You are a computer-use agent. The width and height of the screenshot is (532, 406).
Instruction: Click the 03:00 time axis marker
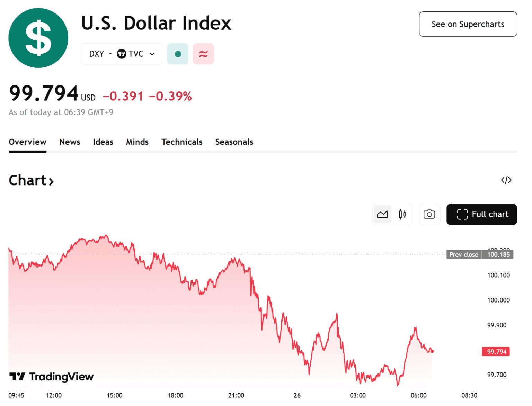point(357,395)
